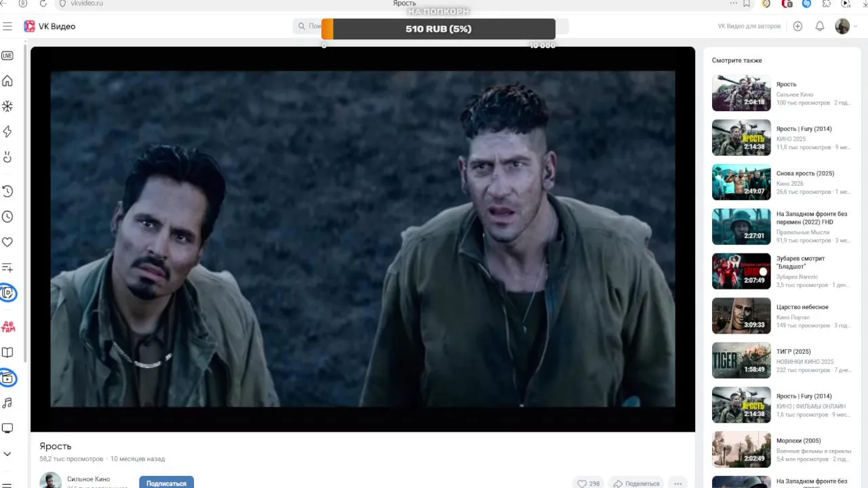Open 'ТИГР (2025)' thumbnail

point(741,361)
